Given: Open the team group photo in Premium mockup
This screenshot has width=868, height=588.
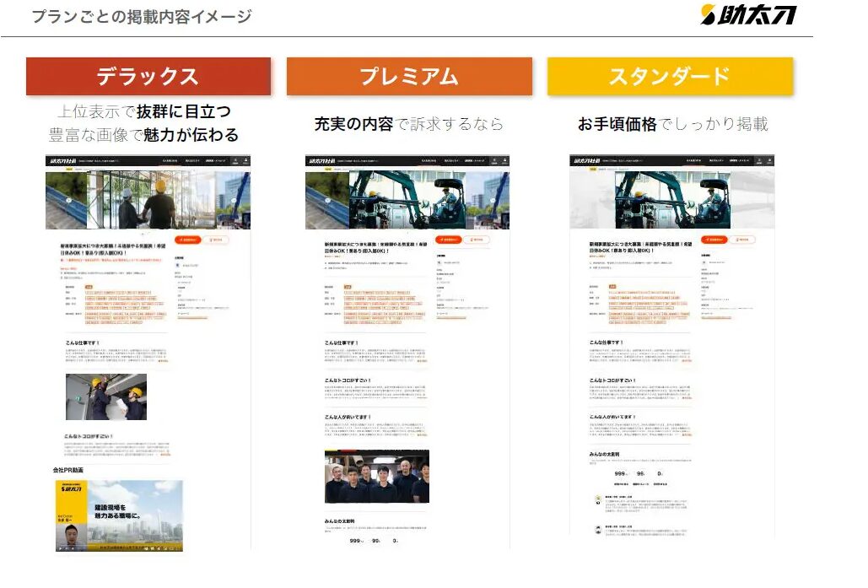Looking at the screenshot, I should pos(377,477).
